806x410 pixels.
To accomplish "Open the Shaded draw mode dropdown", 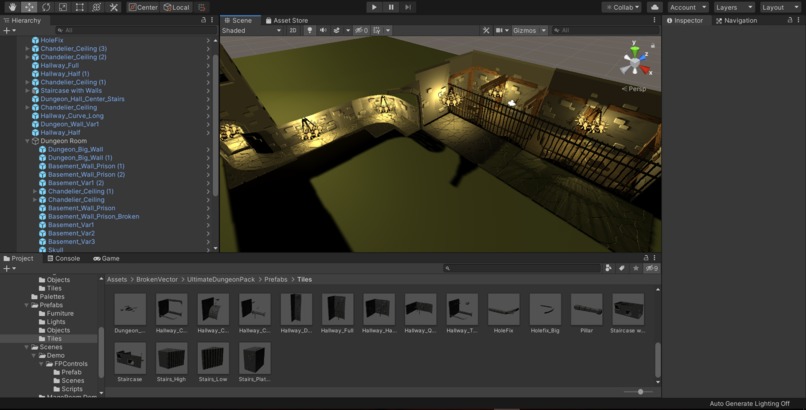I will coord(251,30).
